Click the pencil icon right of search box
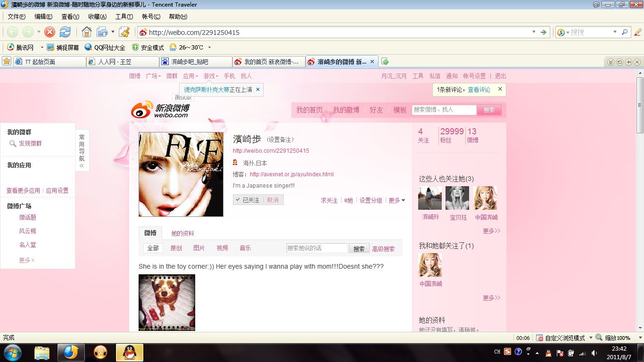644x362 pixels. (x=638, y=32)
